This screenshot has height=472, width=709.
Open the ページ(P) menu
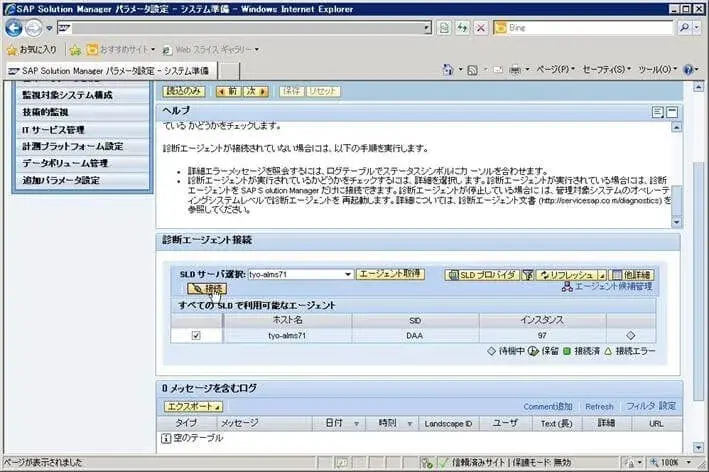coord(555,69)
